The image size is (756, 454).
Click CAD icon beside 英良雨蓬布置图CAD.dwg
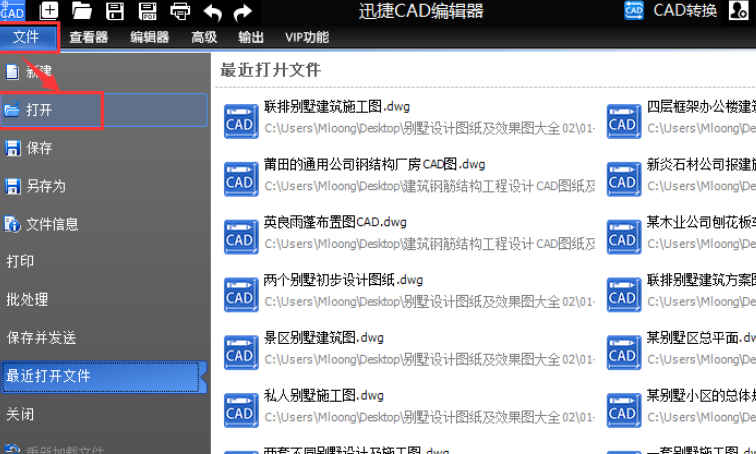tap(241, 236)
